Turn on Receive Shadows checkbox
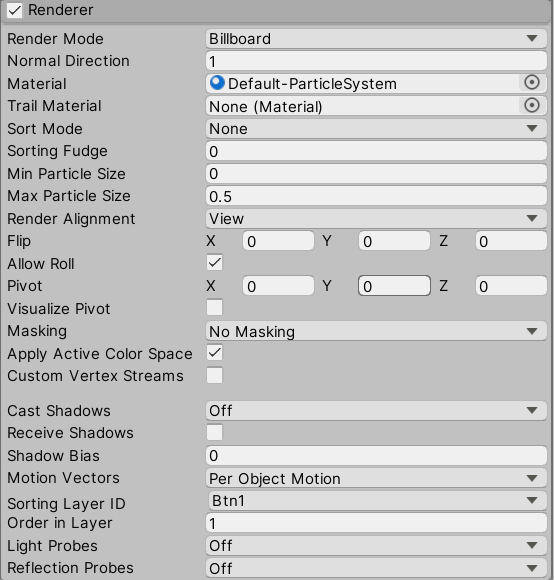The image size is (554, 580). [214, 432]
